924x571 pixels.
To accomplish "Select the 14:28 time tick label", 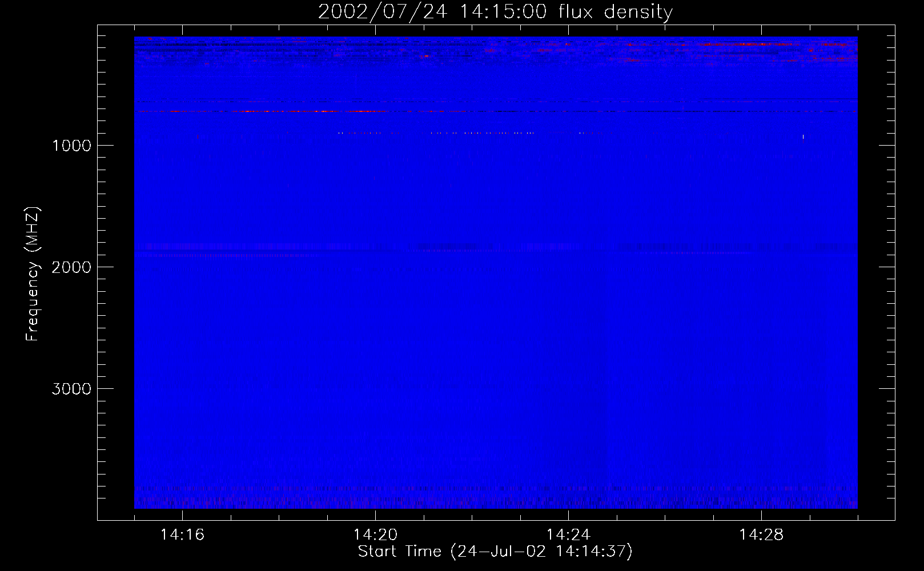I will 761,534.
